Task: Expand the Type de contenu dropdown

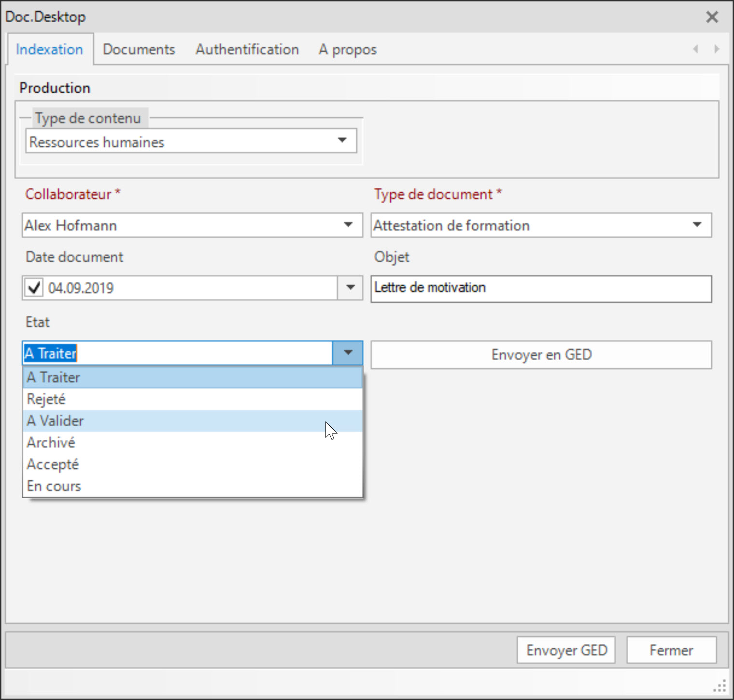Action: coord(342,140)
